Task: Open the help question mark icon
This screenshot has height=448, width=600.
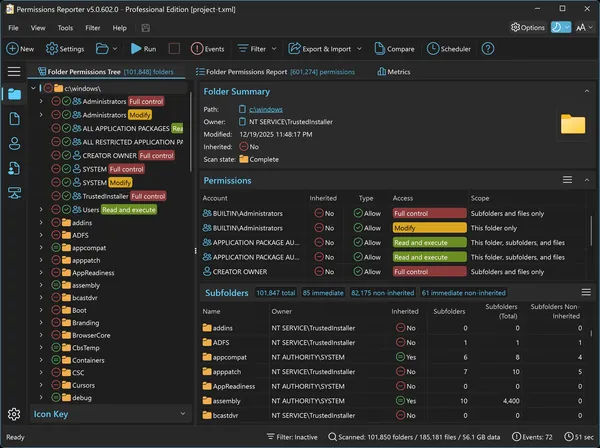Action: click(x=488, y=49)
